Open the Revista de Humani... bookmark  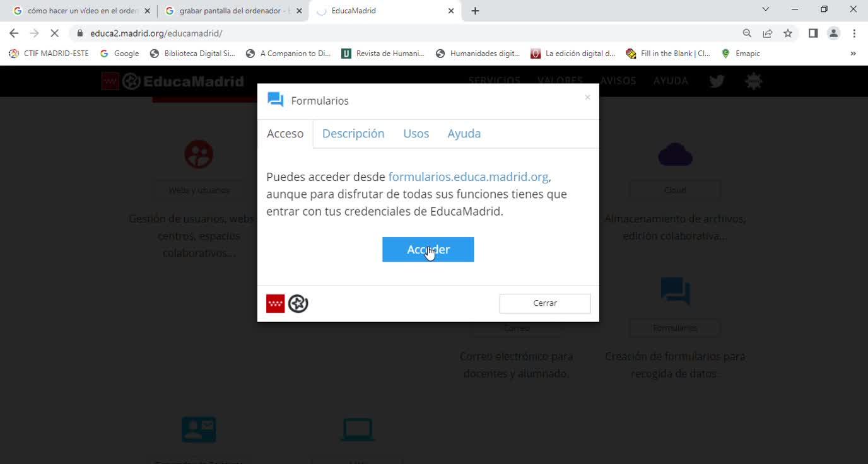pos(383,54)
